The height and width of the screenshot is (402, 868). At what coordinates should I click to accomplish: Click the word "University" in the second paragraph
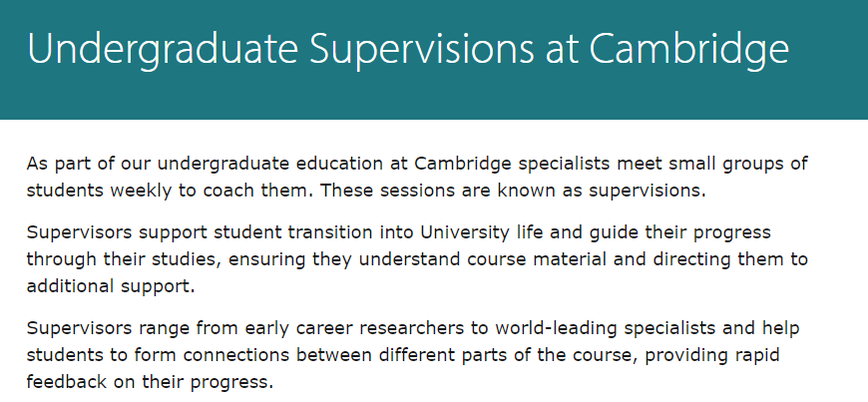[465, 233]
